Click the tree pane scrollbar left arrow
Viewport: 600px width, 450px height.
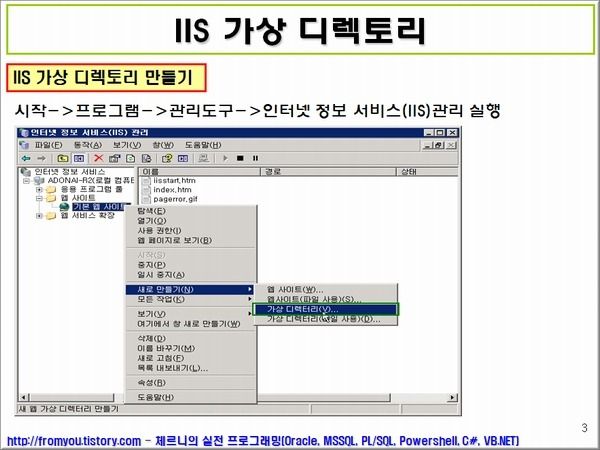point(24,398)
